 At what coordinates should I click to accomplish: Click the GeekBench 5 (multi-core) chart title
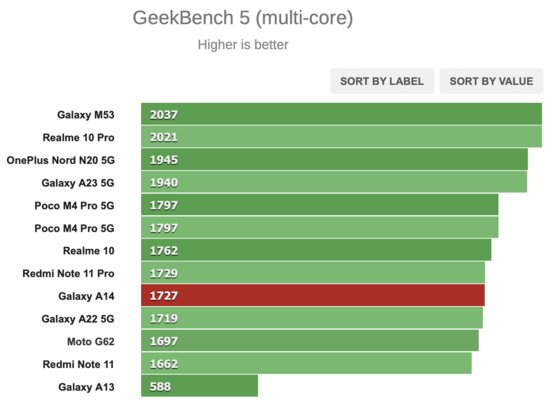pos(243,17)
